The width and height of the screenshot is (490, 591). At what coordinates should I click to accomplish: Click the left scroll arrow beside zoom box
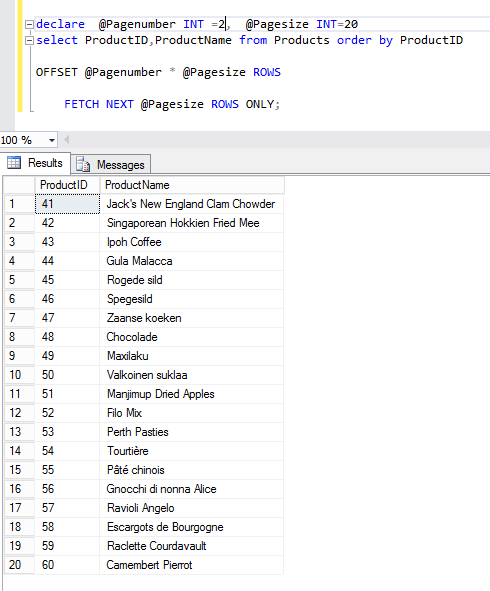[x=67, y=140]
